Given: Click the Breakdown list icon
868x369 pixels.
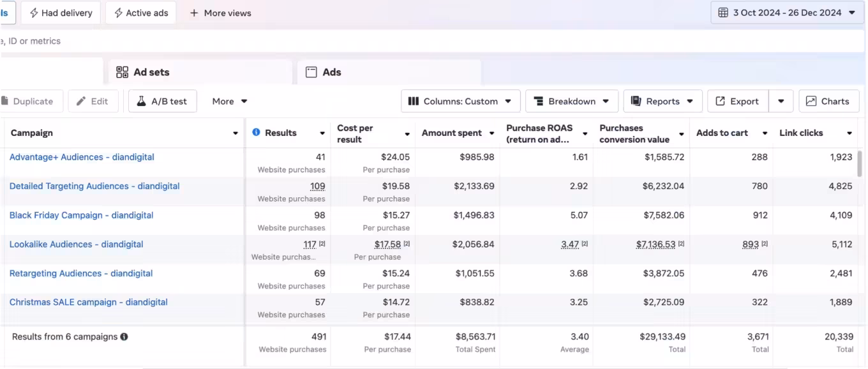Looking at the screenshot, I should (539, 101).
